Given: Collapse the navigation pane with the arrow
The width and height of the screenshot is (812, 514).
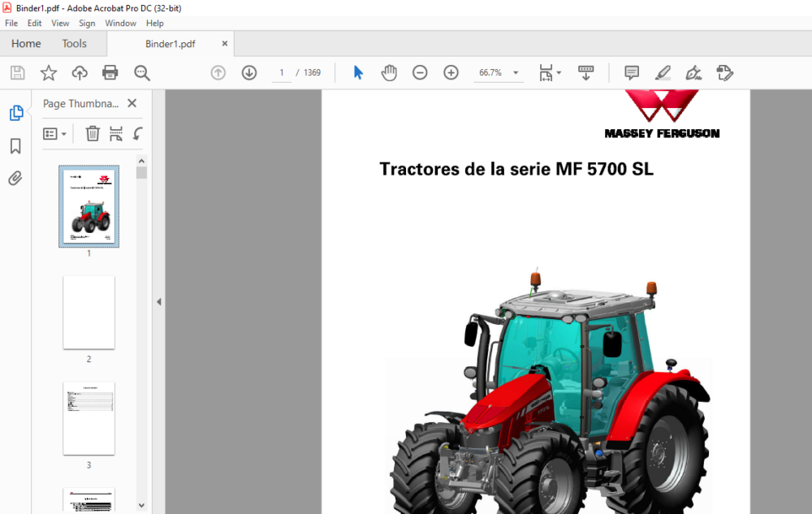Looking at the screenshot, I should (x=159, y=302).
